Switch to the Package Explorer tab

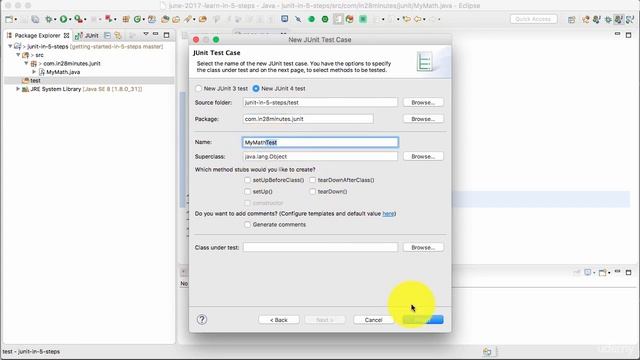38,36
